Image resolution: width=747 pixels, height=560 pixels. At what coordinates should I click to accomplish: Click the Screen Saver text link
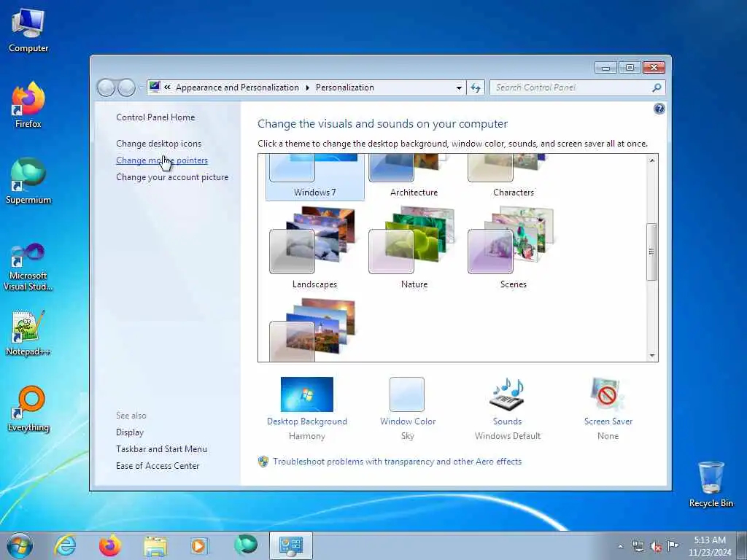(608, 421)
